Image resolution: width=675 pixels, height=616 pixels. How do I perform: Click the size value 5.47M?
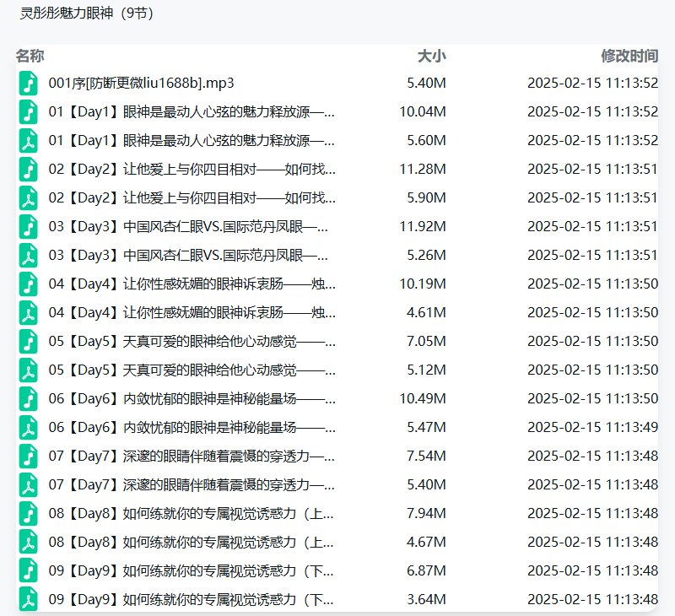point(426,428)
